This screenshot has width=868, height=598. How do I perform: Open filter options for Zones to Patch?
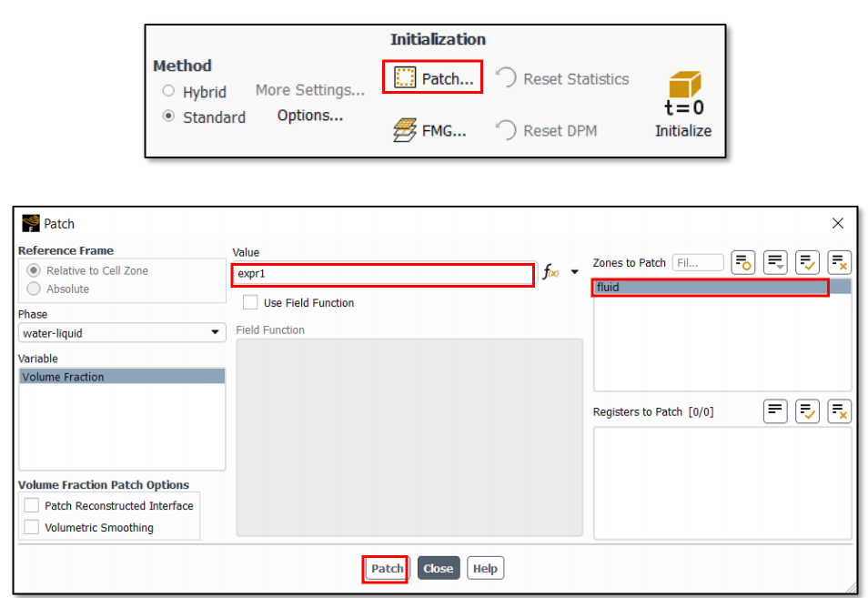pos(775,262)
